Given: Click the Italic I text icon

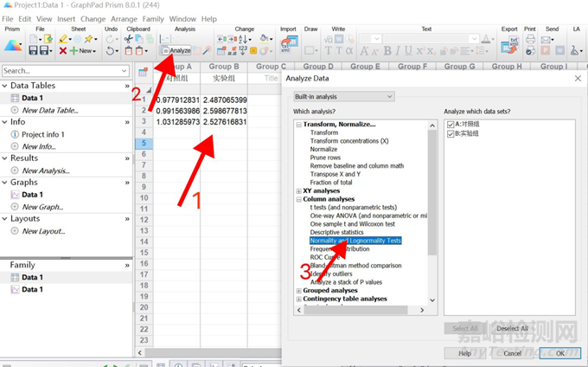Looking at the screenshot, I should 398,50.
